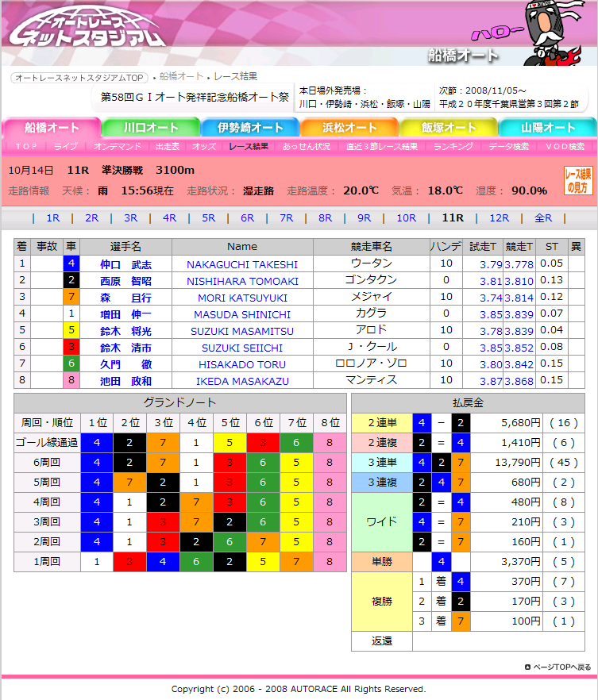Open rider 仲口 武志 profile link
The image size is (598, 700).
point(125,265)
